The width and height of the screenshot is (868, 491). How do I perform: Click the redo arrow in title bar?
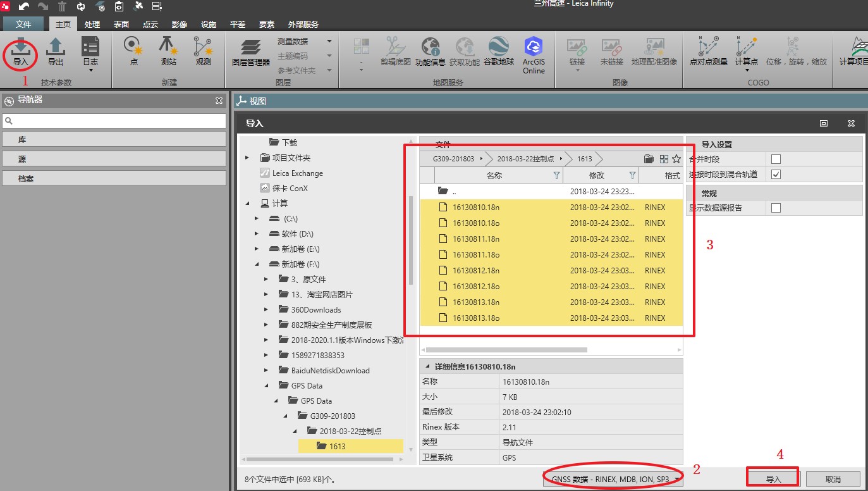pyautogui.click(x=43, y=7)
